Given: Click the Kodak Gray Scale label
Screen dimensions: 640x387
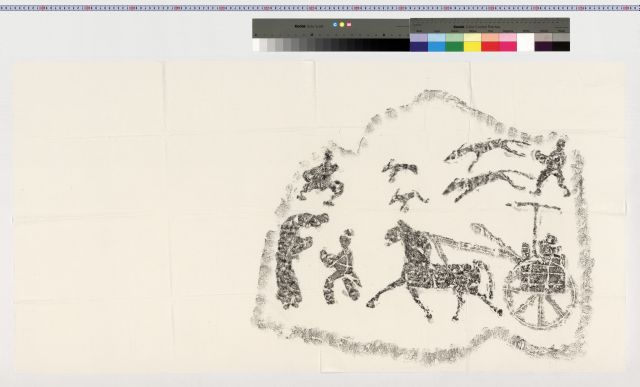Looking at the screenshot, I should 309,26.
